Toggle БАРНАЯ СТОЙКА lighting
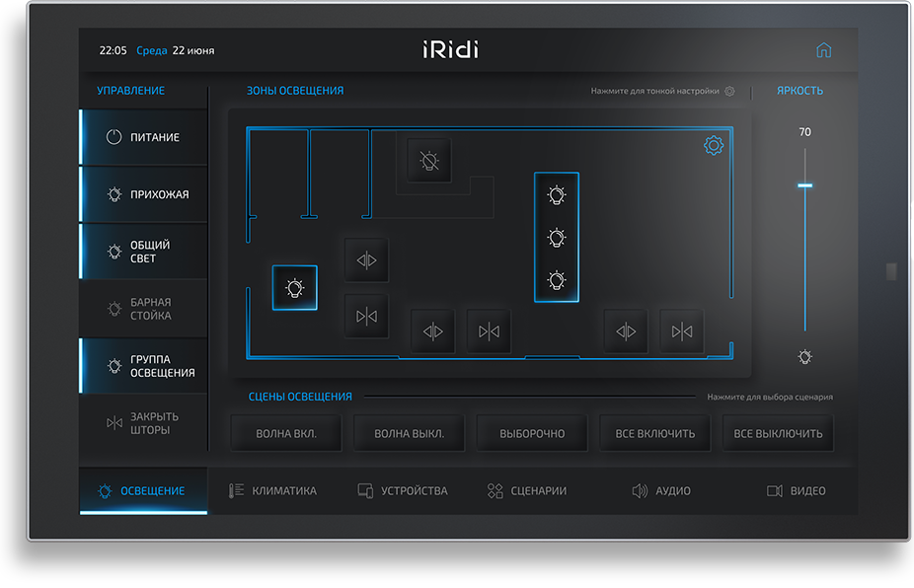Viewport: 914px width, 588px height. pos(143,308)
